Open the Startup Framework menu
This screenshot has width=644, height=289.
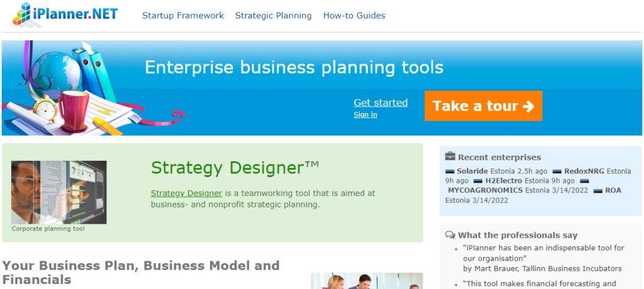point(183,16)
